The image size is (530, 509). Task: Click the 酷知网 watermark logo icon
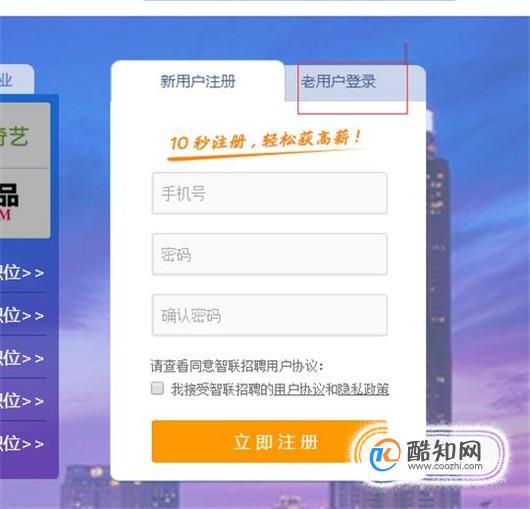click(385, 454)
